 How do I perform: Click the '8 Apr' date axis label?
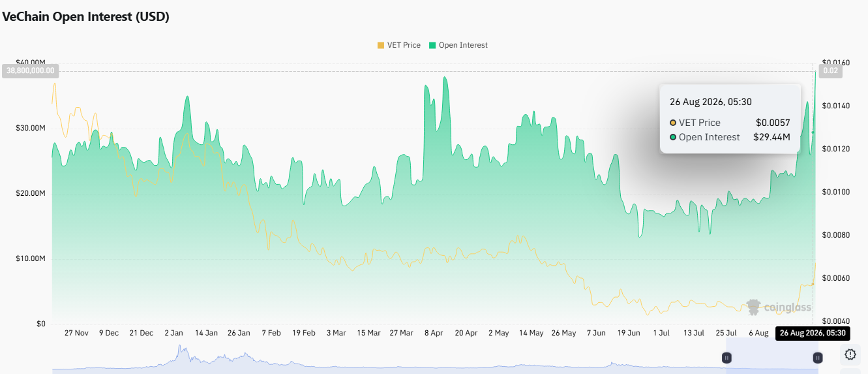click(x=434, y=333)
